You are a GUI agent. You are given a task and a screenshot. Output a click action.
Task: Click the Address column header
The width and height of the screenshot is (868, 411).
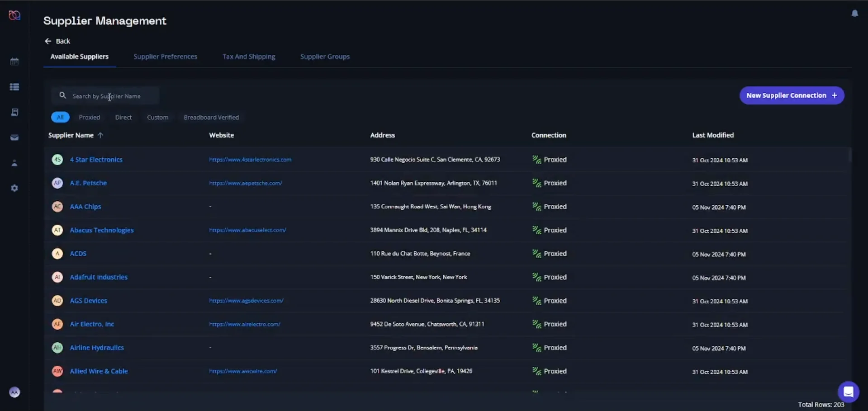click(383, 135)
